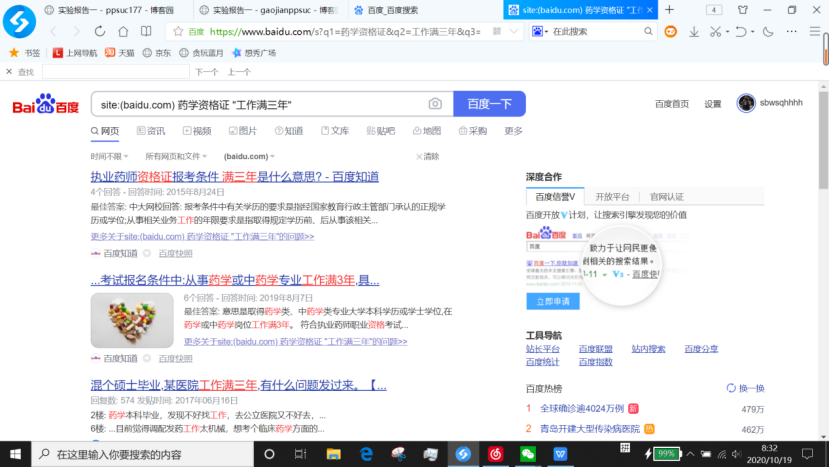This screenshot has width=830, height=467.
Task: Click the magnifier in browser search box
Action: (x=648, y=32)
